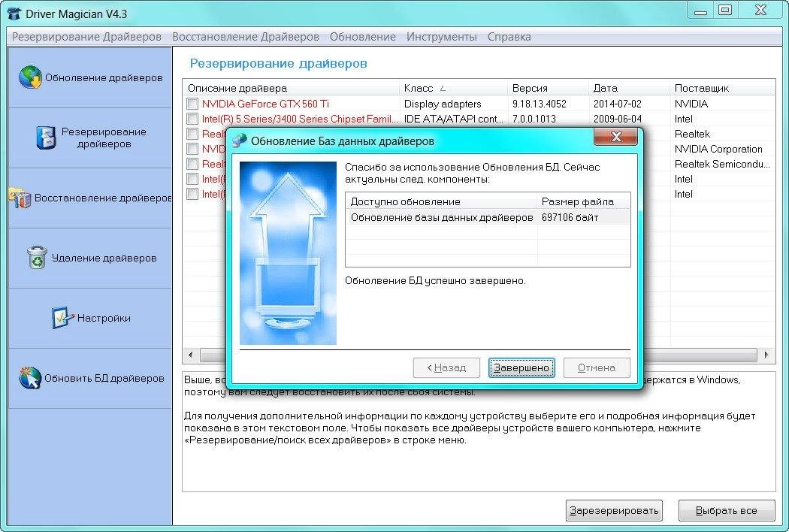Screen dimensions: 789x532
Task: Click the recycle bin icon for Удаление драйверов
Action: (x=37, y=258)
